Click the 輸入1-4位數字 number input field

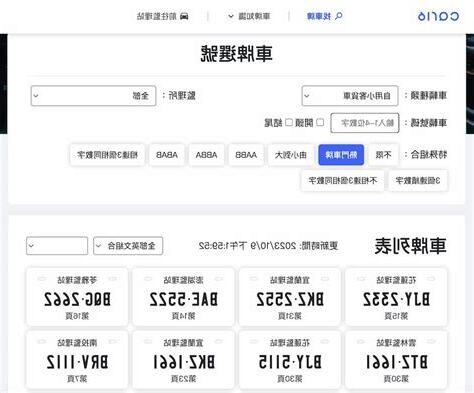coord(365,123)
